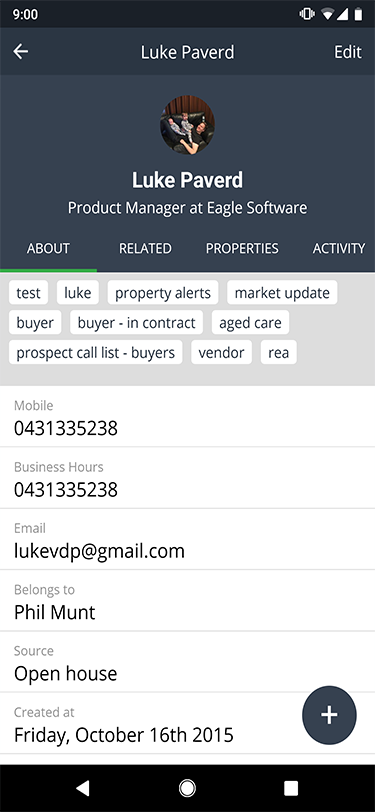
Task: Tap the 'property alerts' tag
Action: (163, 293)
